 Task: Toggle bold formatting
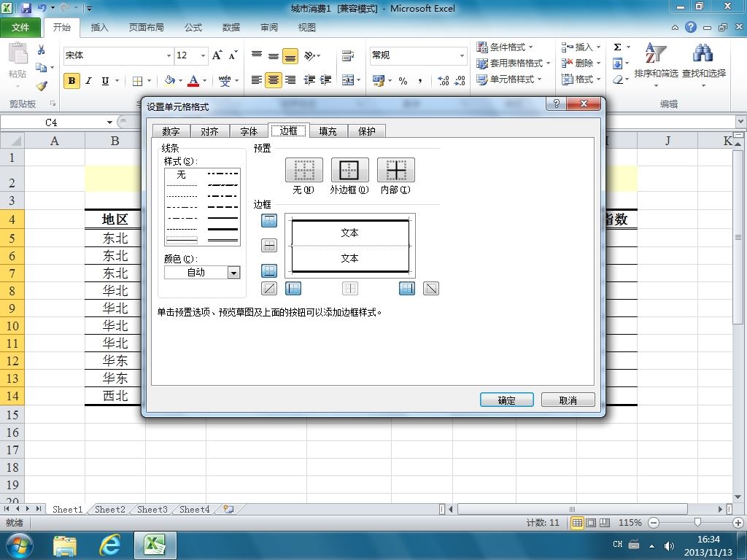(71, 81)
